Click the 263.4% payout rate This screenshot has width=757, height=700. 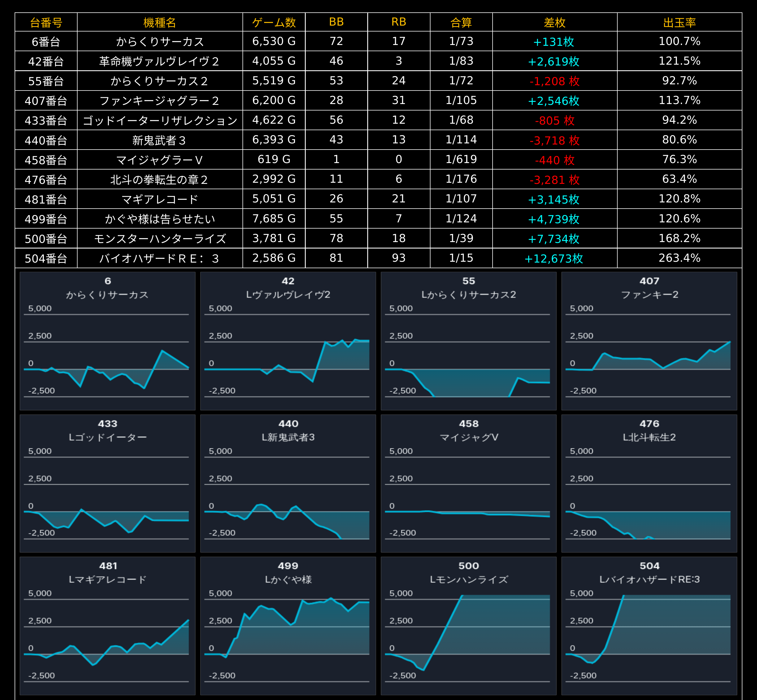pyautogui.click(x=680, y=258)
